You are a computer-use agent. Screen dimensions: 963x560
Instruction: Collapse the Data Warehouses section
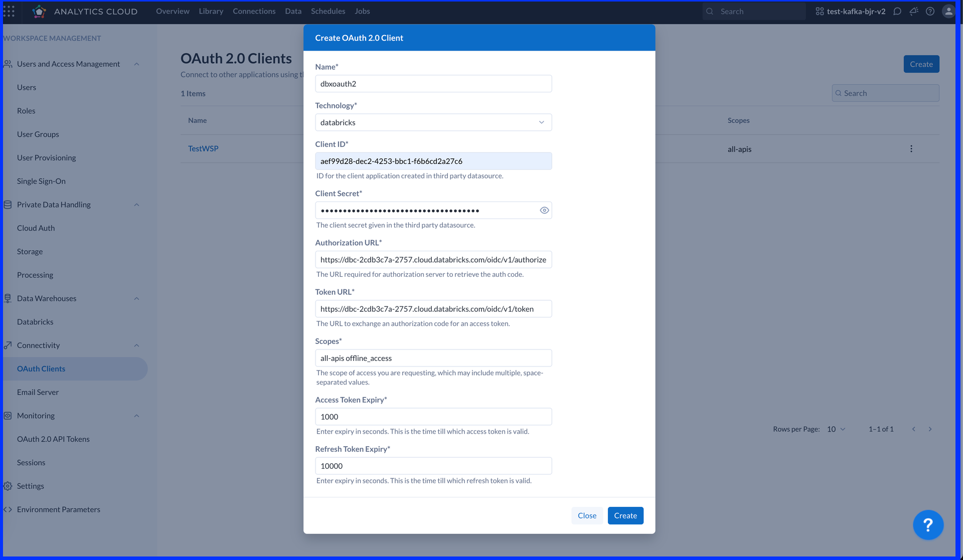click(136, 298)
